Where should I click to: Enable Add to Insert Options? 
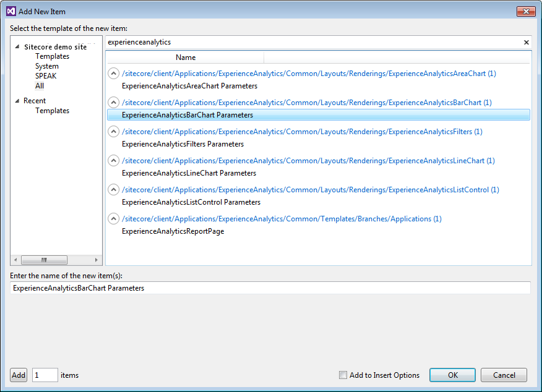click(343, 375)
